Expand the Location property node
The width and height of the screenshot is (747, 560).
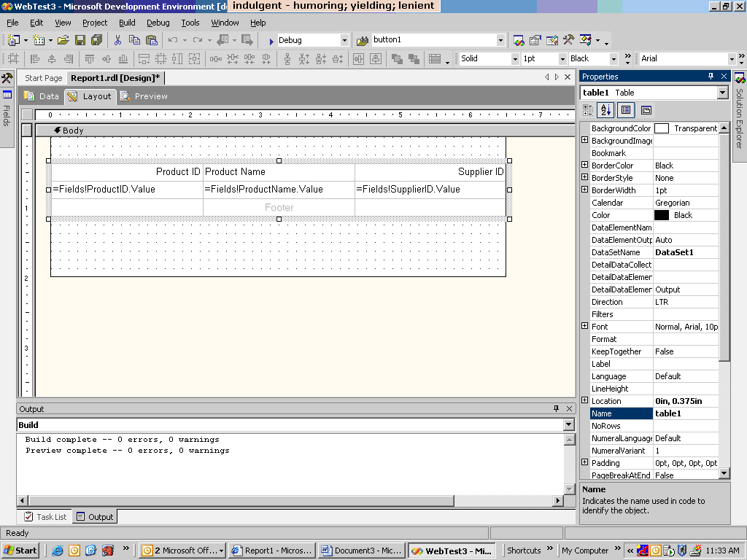click(585, 400)
